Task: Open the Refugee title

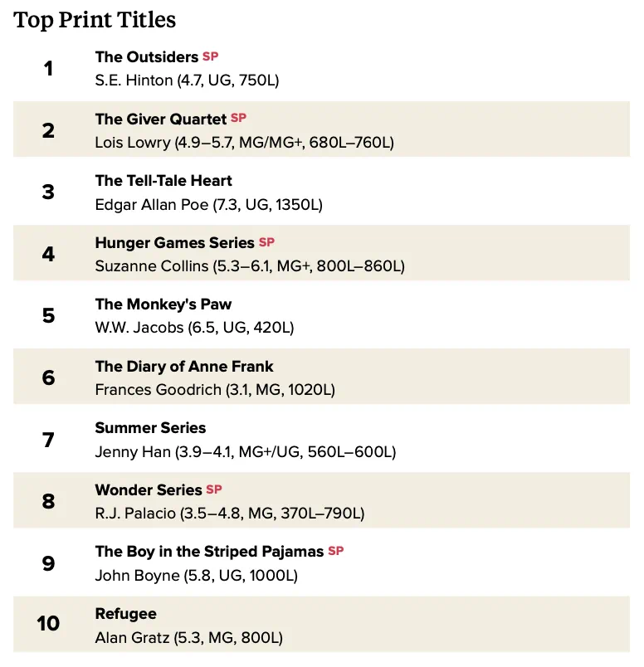Action: pyautogui.click(x=126, y=614)
